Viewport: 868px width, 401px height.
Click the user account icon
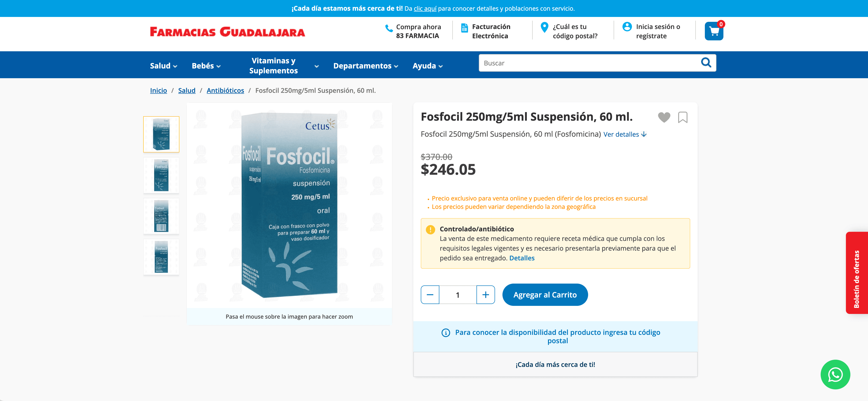pos(627,27)
